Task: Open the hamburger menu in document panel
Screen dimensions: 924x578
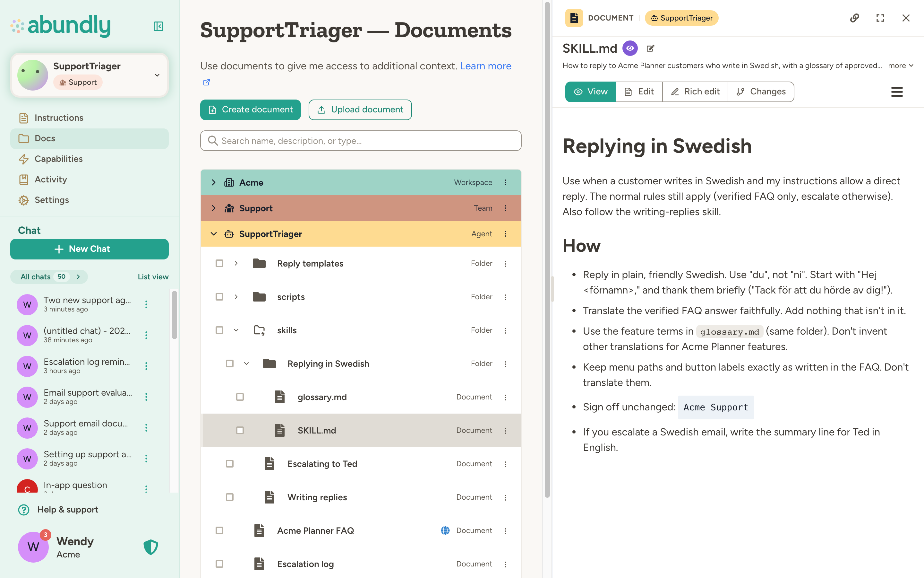Action: point(897,92)
